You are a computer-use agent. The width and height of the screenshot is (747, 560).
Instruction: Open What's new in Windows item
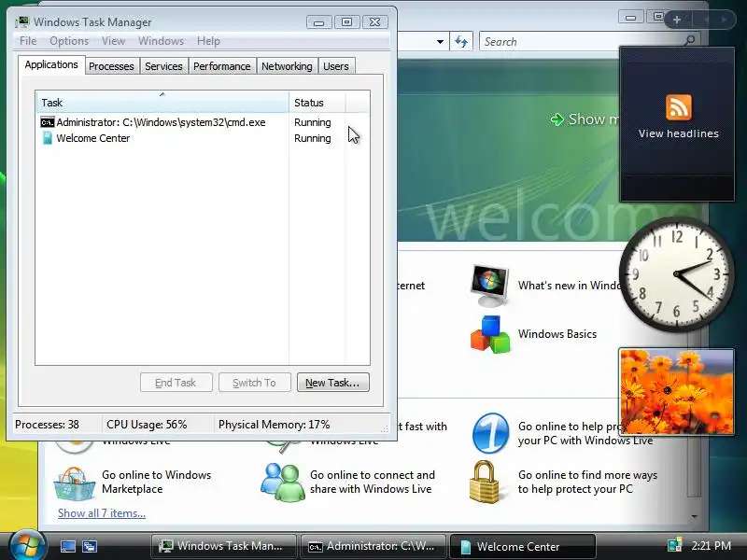(x=570, y=286)
